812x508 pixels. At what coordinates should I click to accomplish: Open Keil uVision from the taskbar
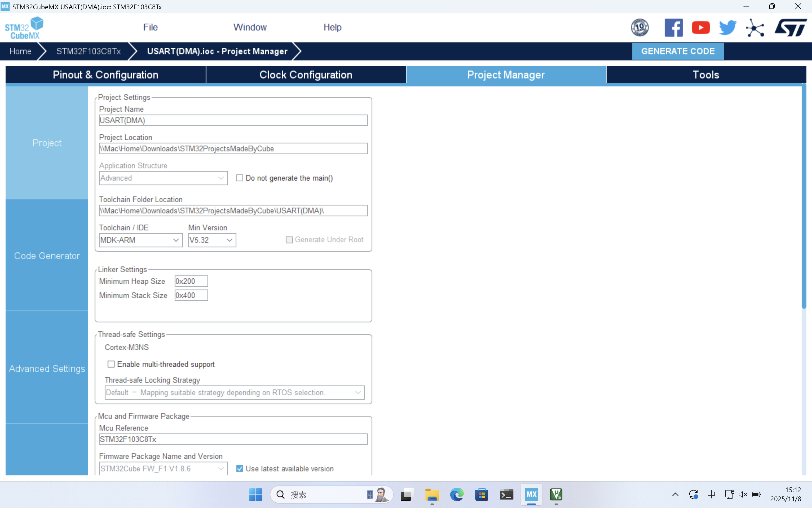[556, 494]
